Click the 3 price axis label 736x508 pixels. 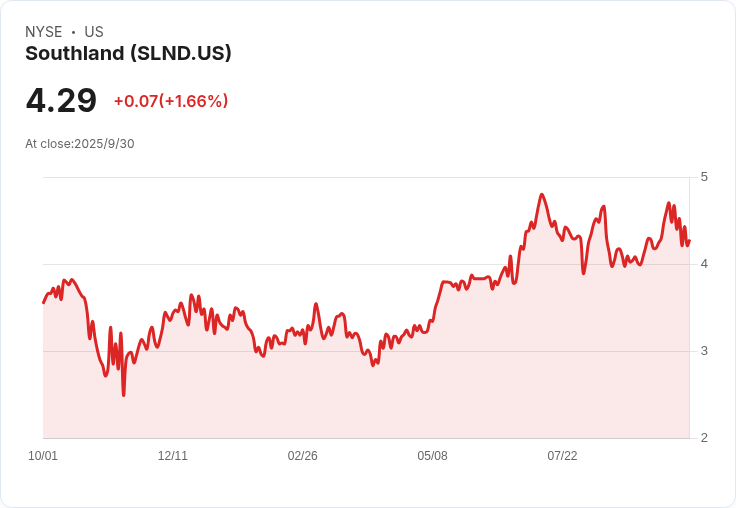704,351
